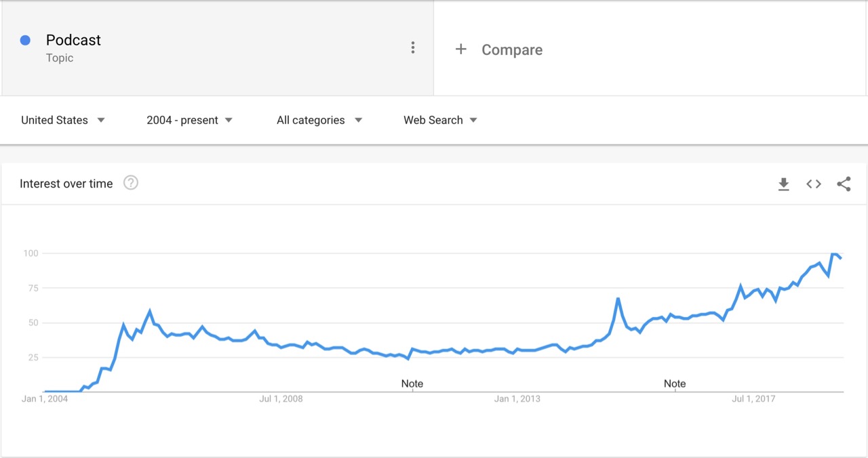This screenshot has width=868, height=458.
Task: Add a comparison term with Compare
Action: (x=512, y=49)
